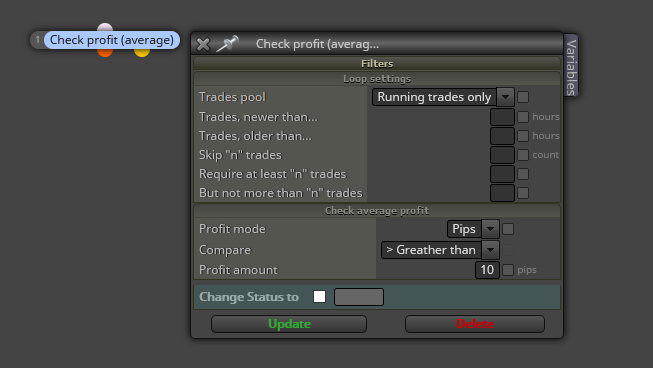Toggle But not more than "n" trades checkbox
The height and width of the screenshot is (368, 653).
(523, 193)
